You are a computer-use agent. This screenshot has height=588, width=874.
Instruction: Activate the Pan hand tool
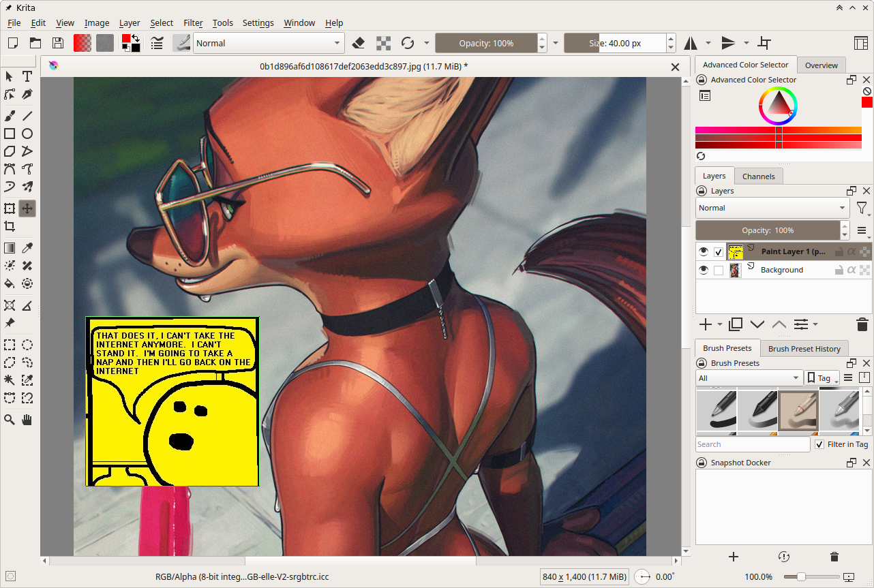point(27,420)
